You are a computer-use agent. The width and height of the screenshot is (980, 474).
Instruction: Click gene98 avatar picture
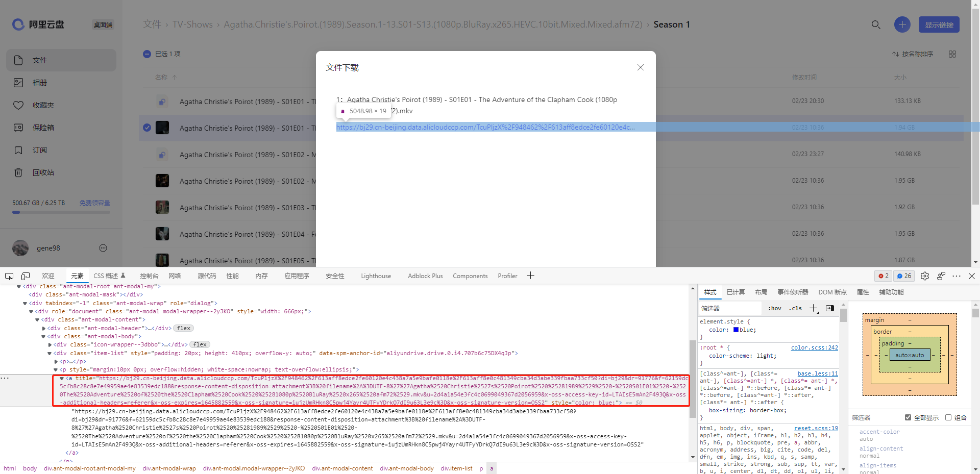(20, 248)
